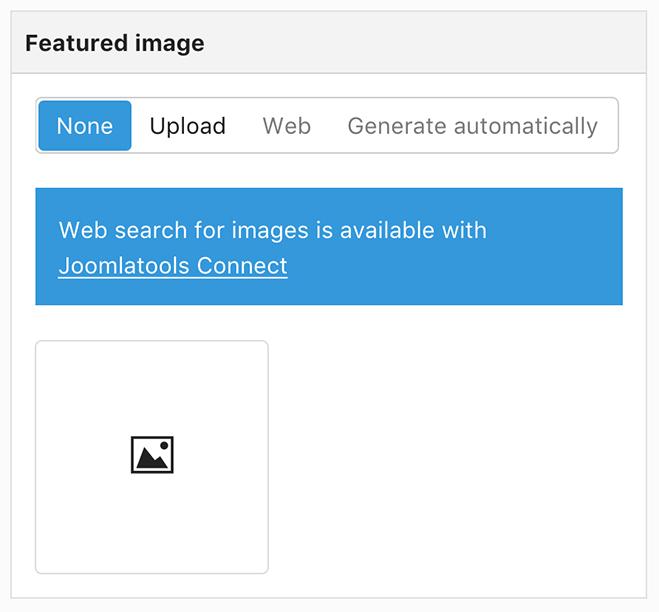Click the blue Web search info banner
659x612 pixels.
pos(329,246)
